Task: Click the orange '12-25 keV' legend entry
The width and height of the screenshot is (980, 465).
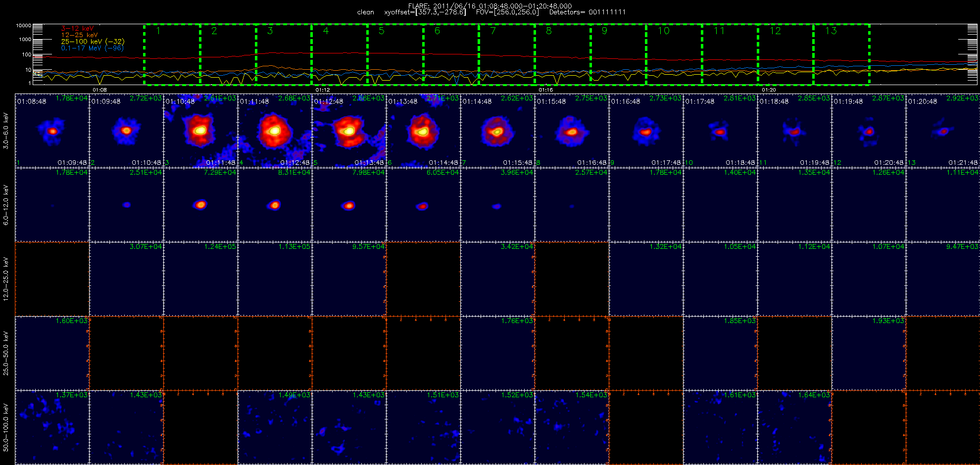Action: [x=79, y=35]
